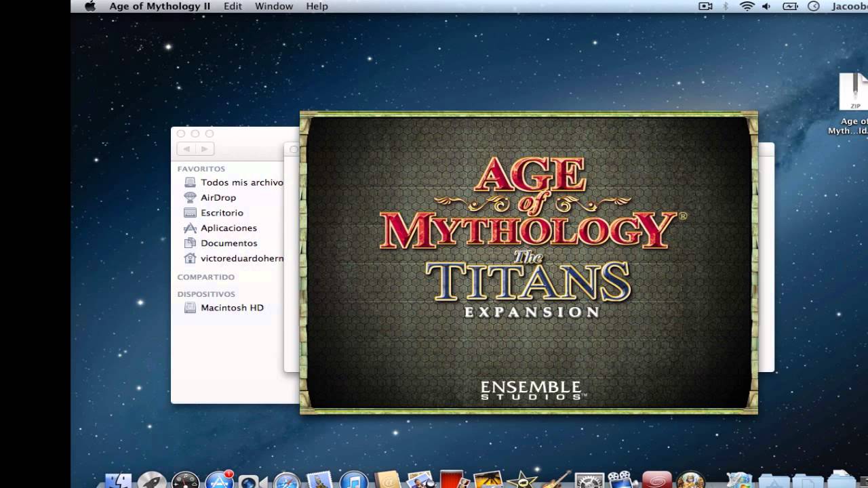Open iMovie star icon in Dock
This screenshot has width=868, height=488.
click(x=521, y=480)
